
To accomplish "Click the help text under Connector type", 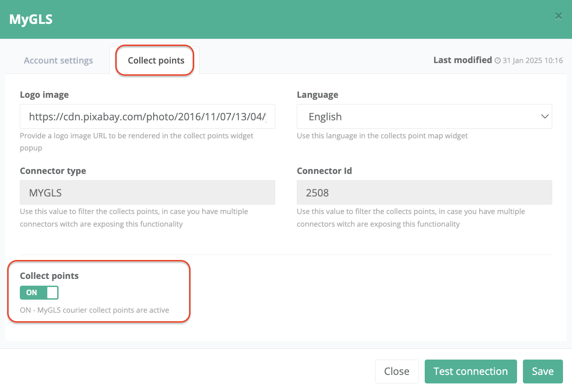I will point(134,218).
